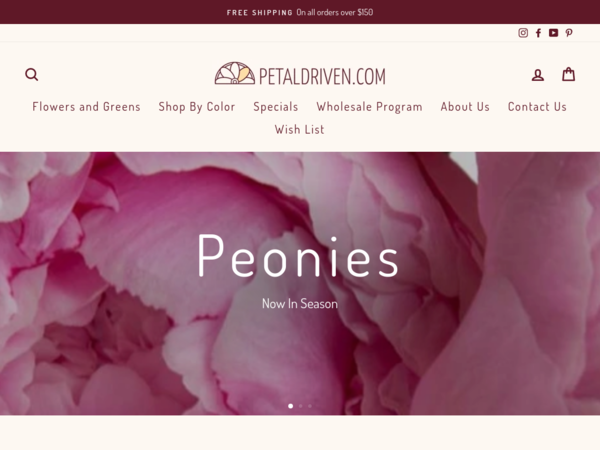This screenshot has height=450, width=600.
Task: Go to the About Us page
Action: (x=465, y=107)
